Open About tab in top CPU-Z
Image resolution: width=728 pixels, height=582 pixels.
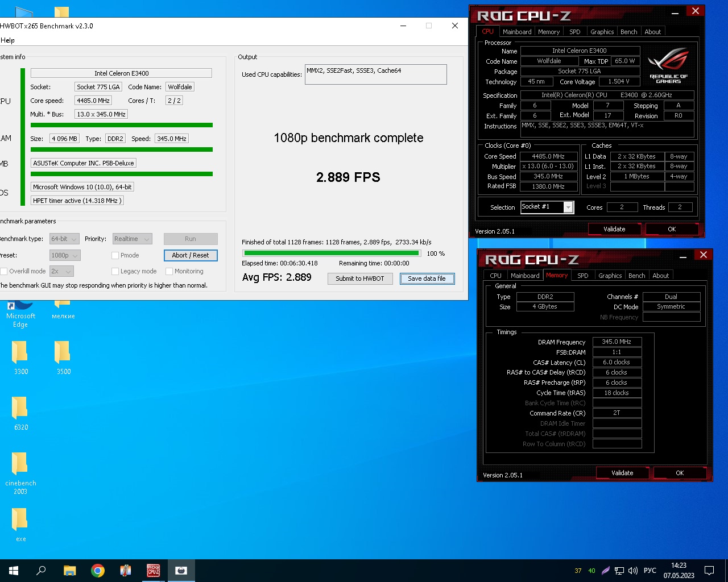pos(652,32)
